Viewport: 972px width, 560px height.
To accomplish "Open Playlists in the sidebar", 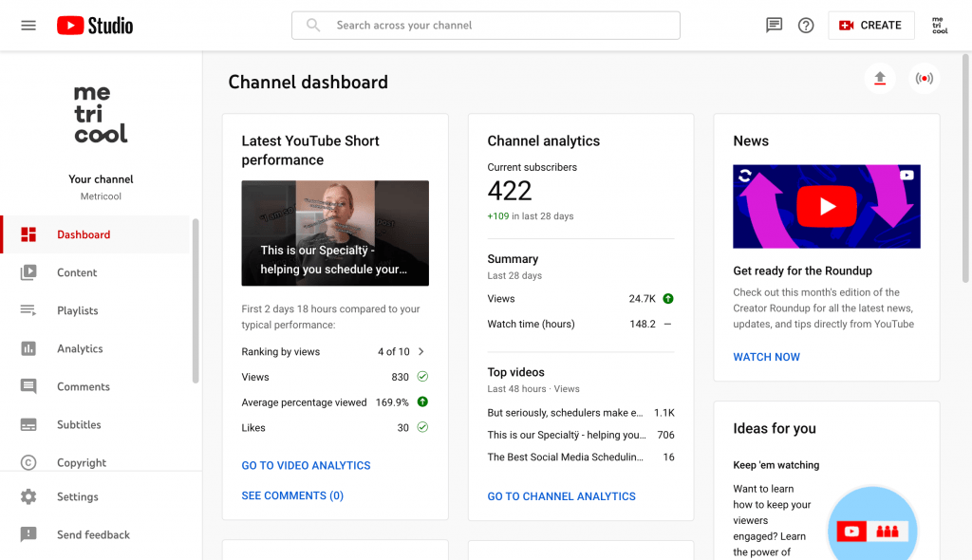I will tap(78, 310).
